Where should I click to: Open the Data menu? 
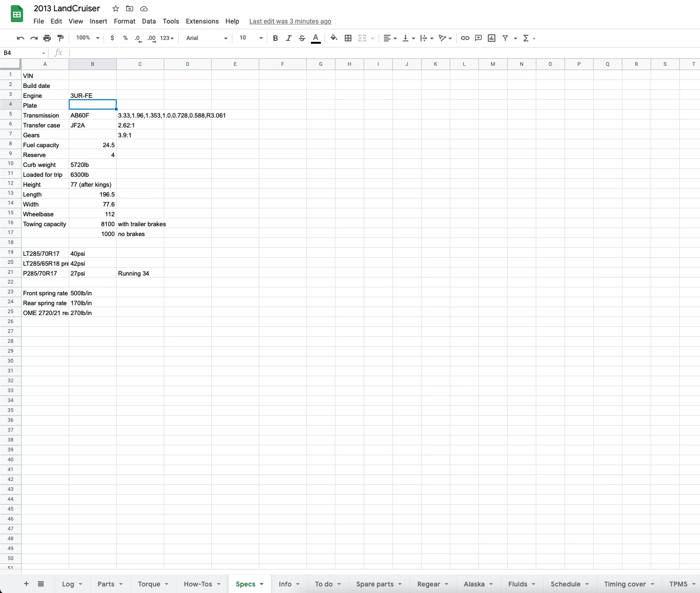click(x=149, y=21)
